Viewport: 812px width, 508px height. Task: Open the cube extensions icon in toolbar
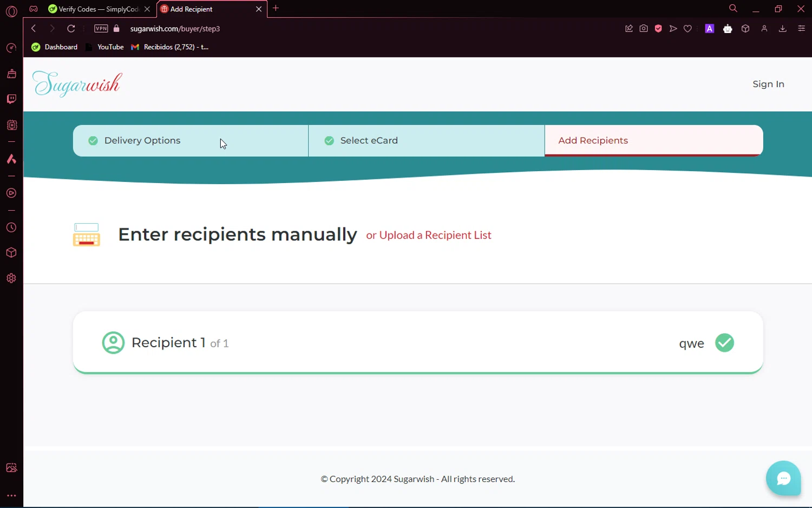click(x=745, y=29)
